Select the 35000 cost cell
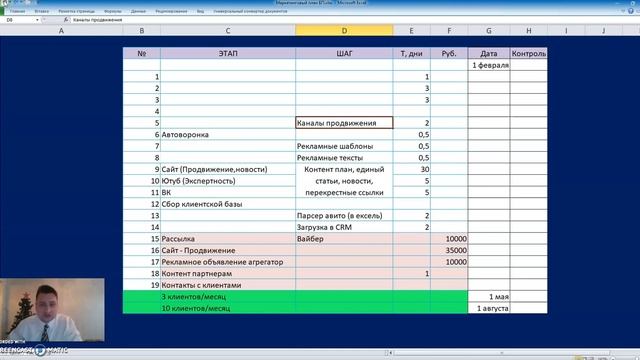Viewport: 640px width, 360px height. (449, 250)
